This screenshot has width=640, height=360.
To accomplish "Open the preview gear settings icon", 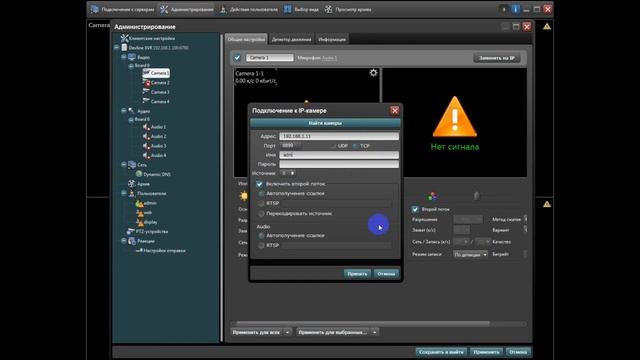I will click(x=373, y=73).
